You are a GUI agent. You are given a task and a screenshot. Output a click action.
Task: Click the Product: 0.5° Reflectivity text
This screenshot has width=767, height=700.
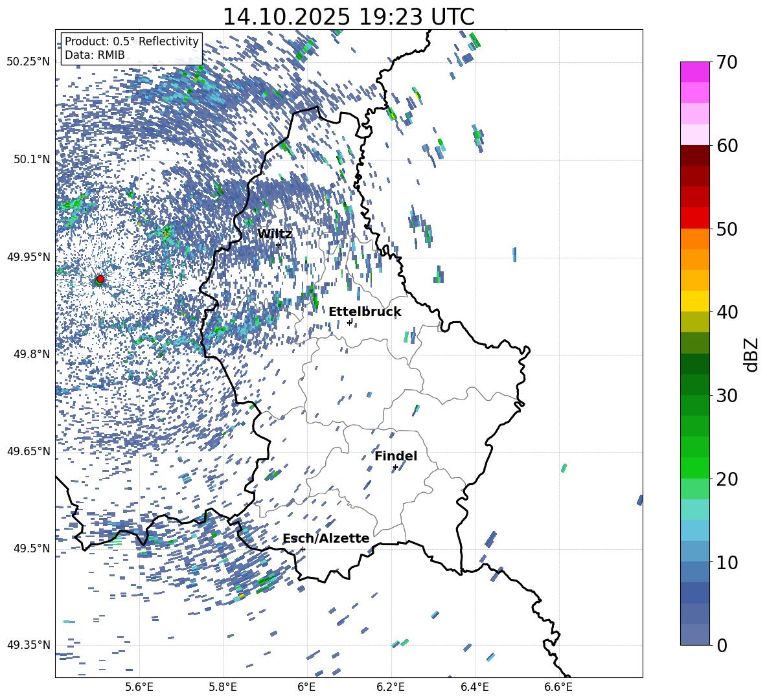tap(132, 41)
